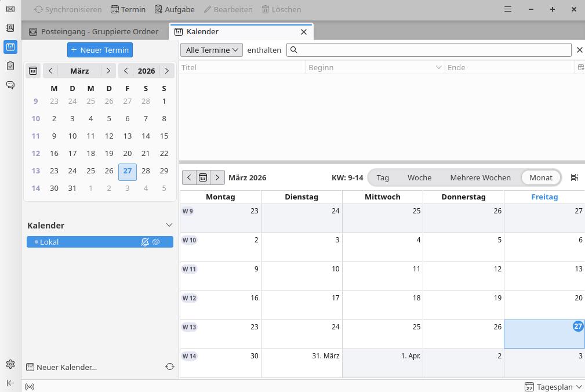Open the application hamburger menu
The width and height of the screenshot is (585, 392).
click(x=508, y=9)
